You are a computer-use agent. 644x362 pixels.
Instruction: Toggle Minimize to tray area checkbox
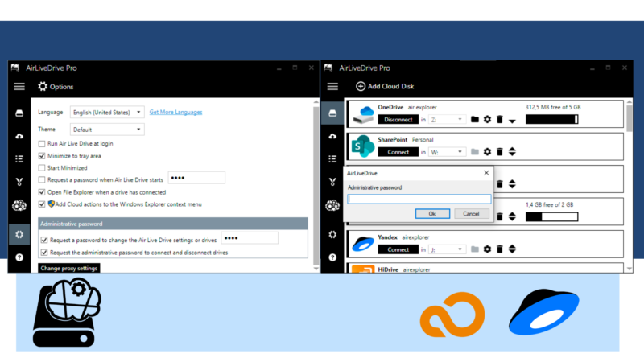pyautogui.click(x=42, y=156)
